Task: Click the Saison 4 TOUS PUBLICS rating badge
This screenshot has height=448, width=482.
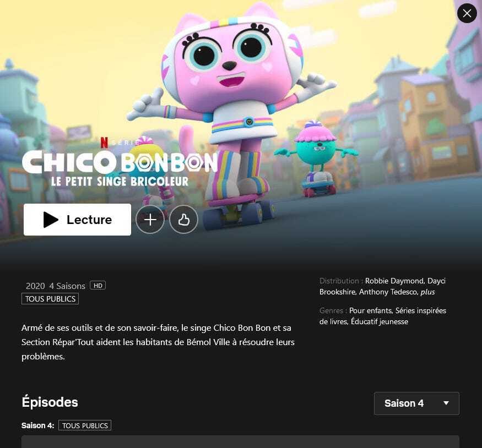Action: tap(85, 425)
